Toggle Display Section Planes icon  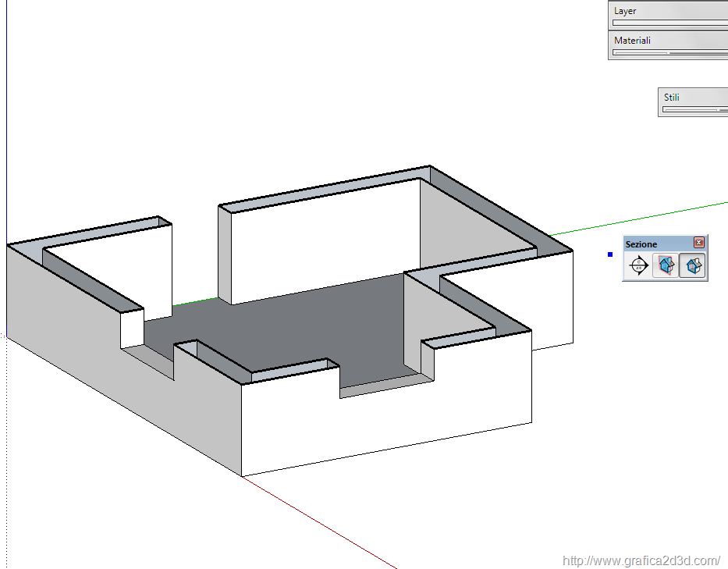tap(666, 266)
